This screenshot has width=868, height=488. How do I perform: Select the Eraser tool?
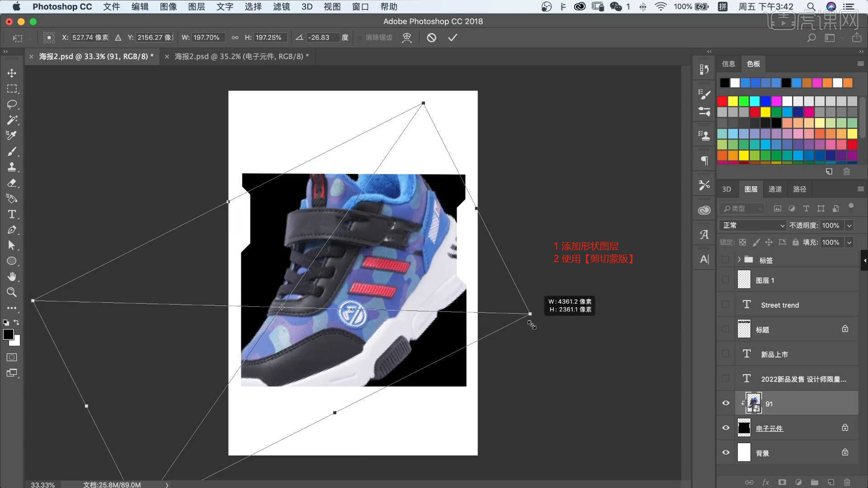click(12, 183)
